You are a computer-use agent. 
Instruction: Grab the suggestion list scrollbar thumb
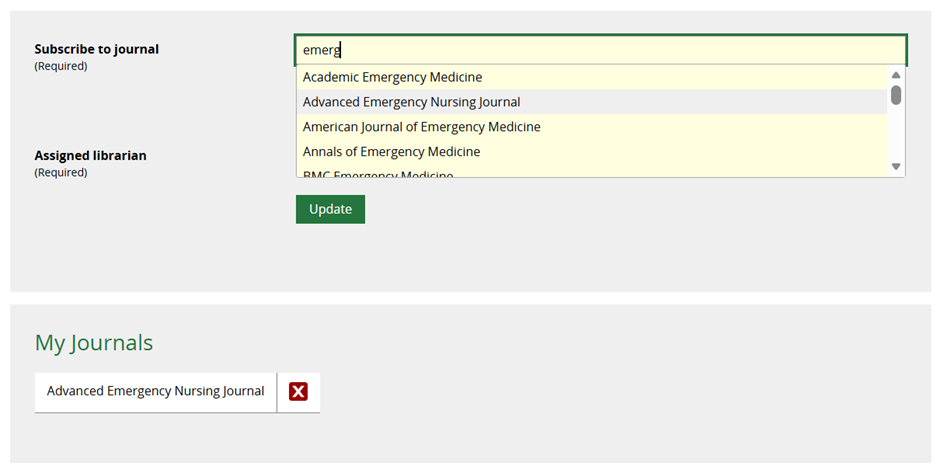pyautogui.click(x=896, y=95)
